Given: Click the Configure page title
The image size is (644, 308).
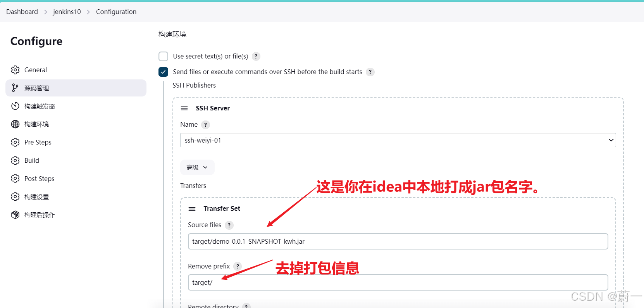Looking at the screenshot, I should point(36,41).
